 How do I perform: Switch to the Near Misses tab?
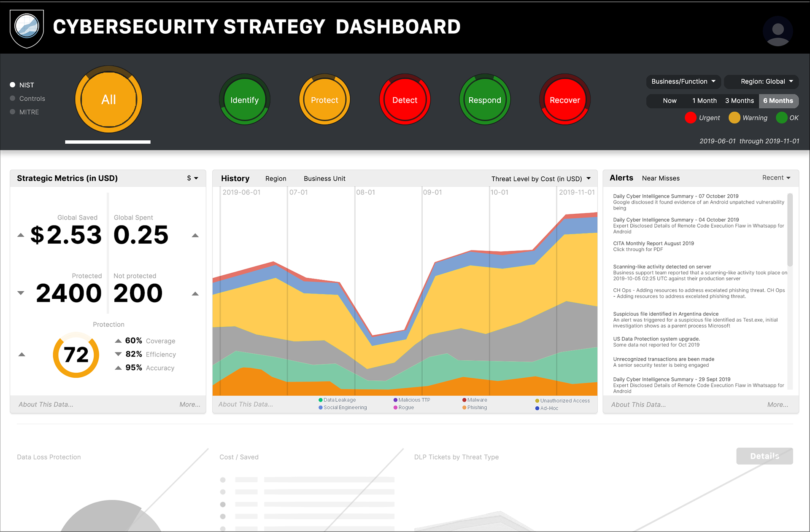coord(661,178)
